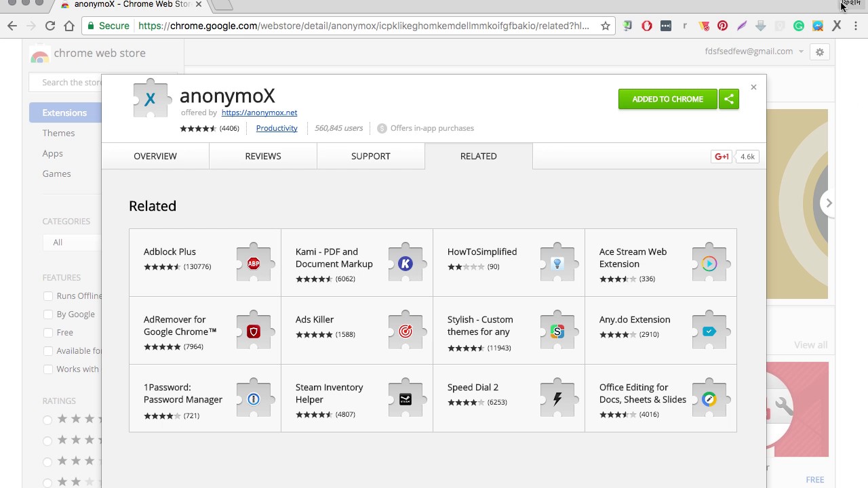Open the fdsfsedfew@gmail.com account dropdown
This screenshot has width=868, height=488.
click(x=754, y=52)
